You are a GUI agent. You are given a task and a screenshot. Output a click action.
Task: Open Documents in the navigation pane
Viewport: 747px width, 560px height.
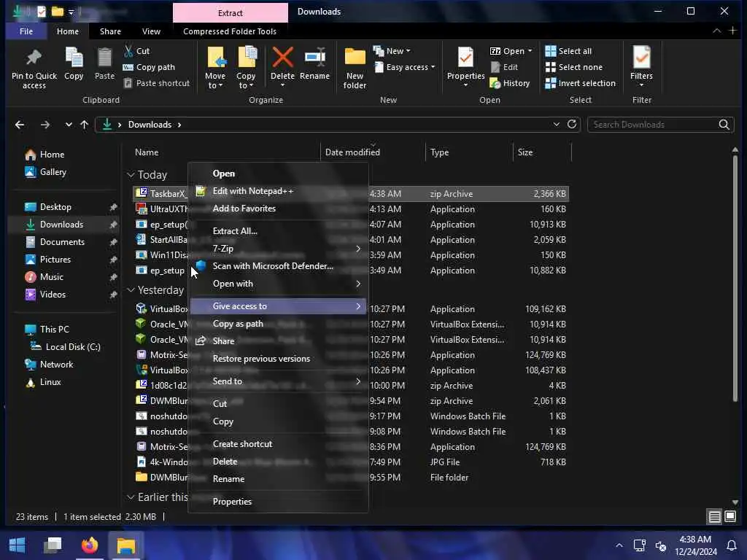pos(62,242)
